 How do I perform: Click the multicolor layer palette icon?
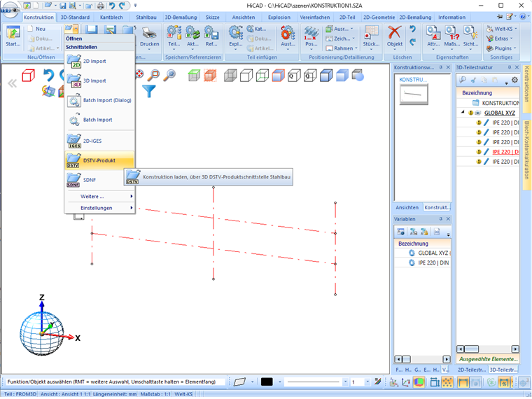click(377, 382)
